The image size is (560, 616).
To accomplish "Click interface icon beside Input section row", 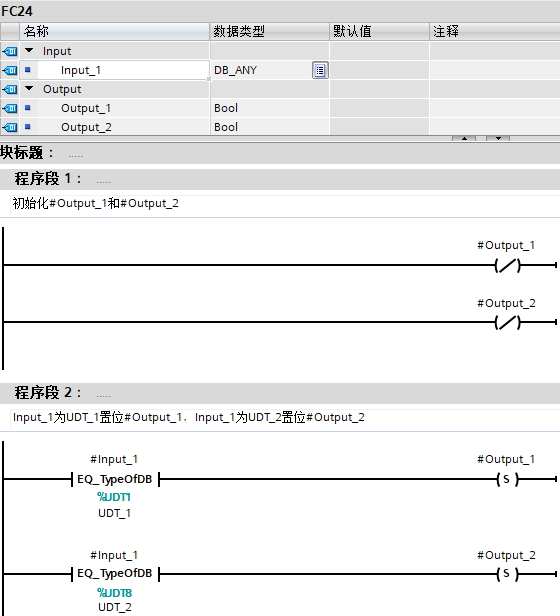I will 9,51.
